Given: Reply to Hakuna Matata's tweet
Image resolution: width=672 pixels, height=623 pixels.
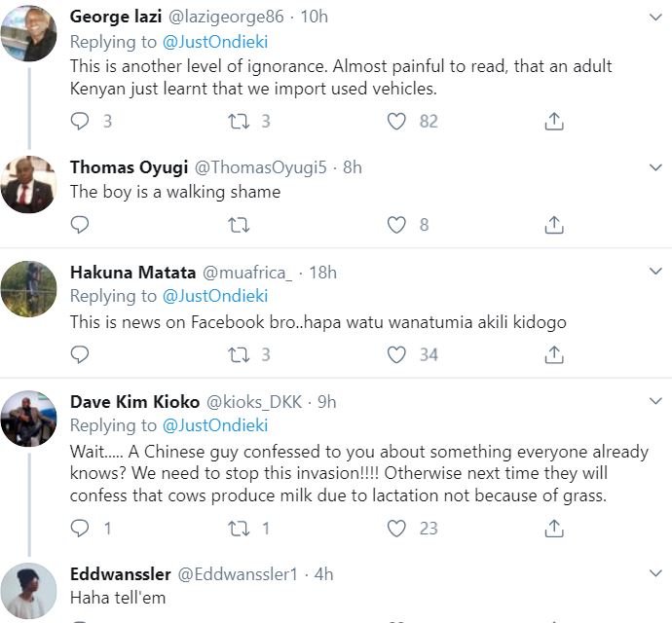Looking at the screenshot, I should click(x=80, y=354).
